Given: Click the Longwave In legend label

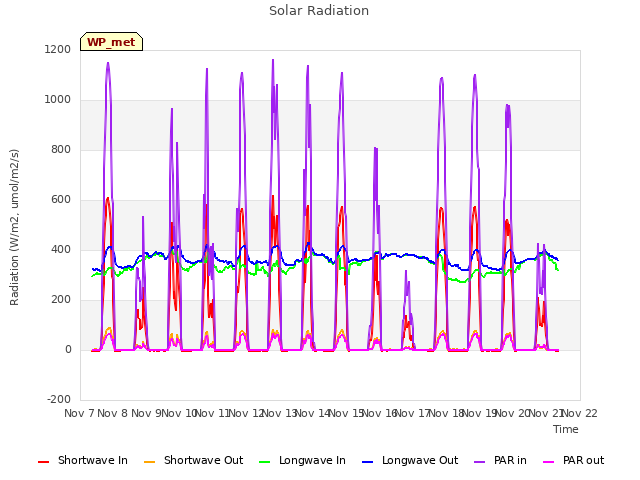Looking at the screenshot, I should pyautogui.click(x=312, y=460).
